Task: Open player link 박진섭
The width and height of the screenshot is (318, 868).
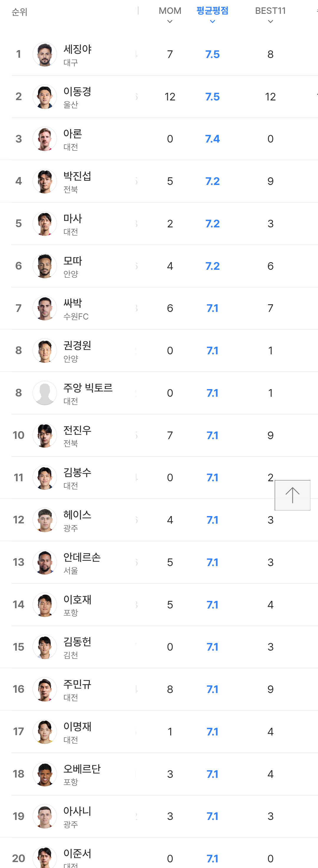Action: click(77, 176)
